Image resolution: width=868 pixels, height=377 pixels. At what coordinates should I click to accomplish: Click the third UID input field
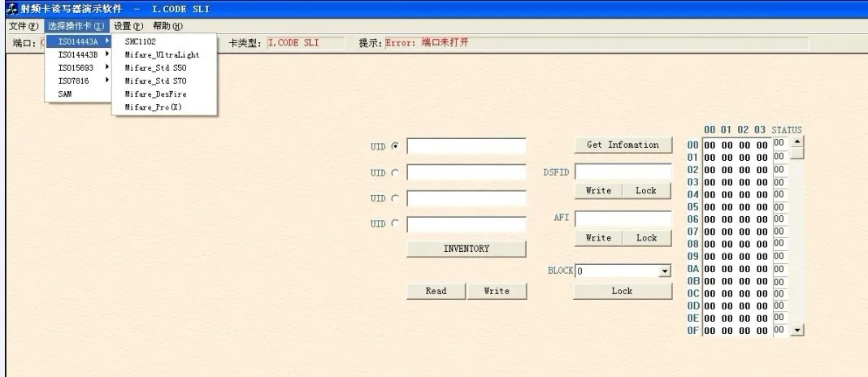pos(467,198)
